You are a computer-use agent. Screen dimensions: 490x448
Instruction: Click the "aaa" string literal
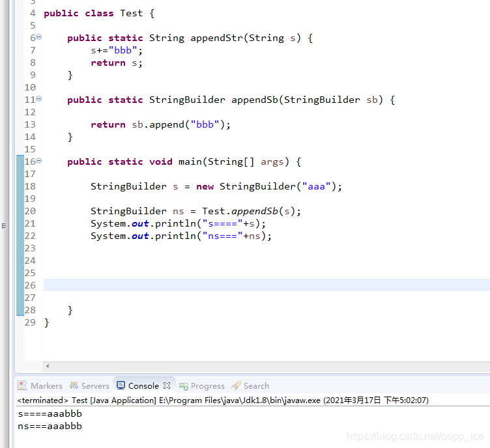[x=316, y=186]
